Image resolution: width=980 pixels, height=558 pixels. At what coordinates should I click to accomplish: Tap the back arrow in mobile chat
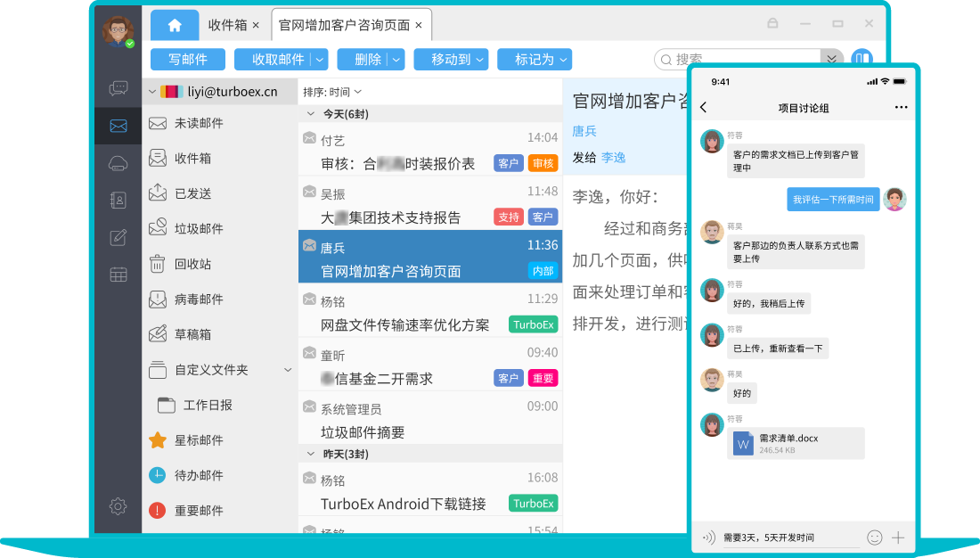pyautogui.click(x=704, y=108)
